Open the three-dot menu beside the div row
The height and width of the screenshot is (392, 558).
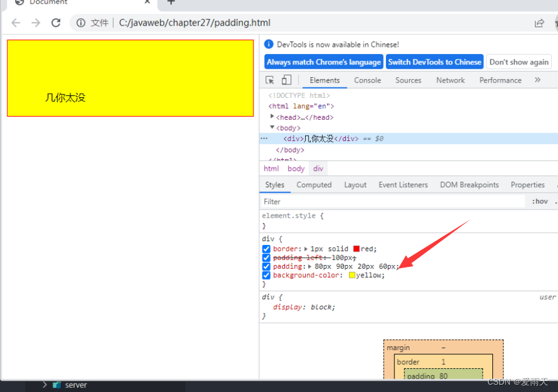tap(264, 139)
